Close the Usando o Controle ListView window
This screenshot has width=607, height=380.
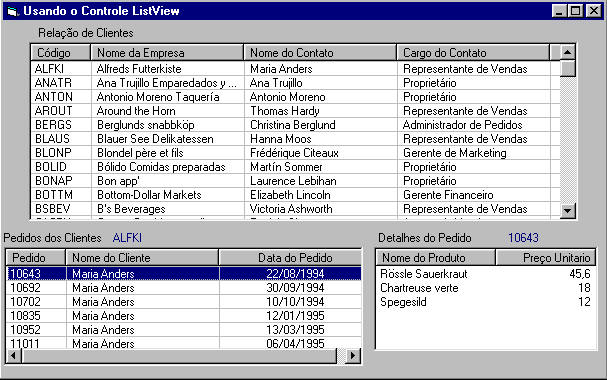(593, 11)
